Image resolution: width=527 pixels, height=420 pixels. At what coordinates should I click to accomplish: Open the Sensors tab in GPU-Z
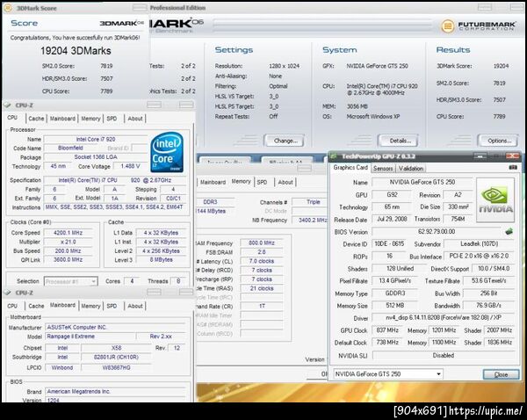click(x=383, y=168)
